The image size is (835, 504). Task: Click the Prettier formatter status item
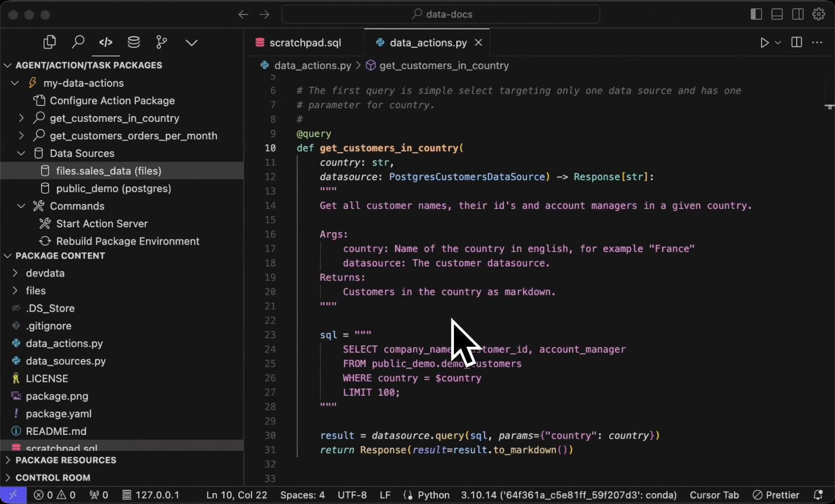776,495
